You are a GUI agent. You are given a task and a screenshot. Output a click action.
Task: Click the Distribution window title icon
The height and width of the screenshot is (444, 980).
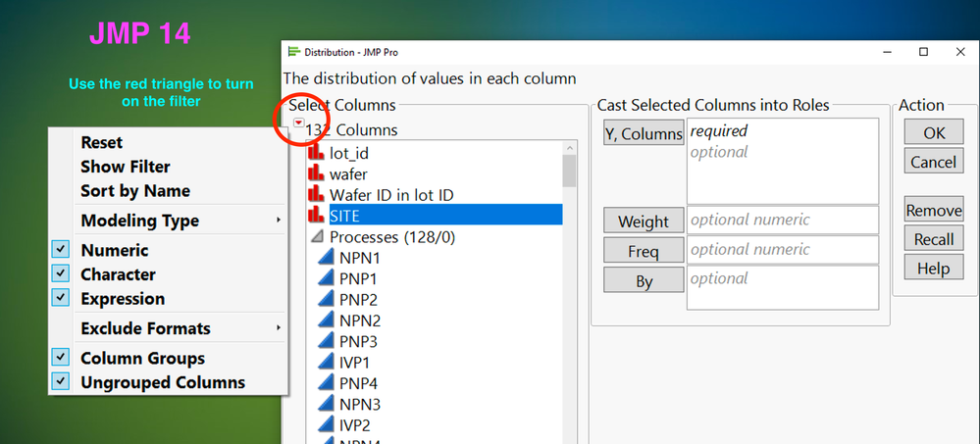292,52
